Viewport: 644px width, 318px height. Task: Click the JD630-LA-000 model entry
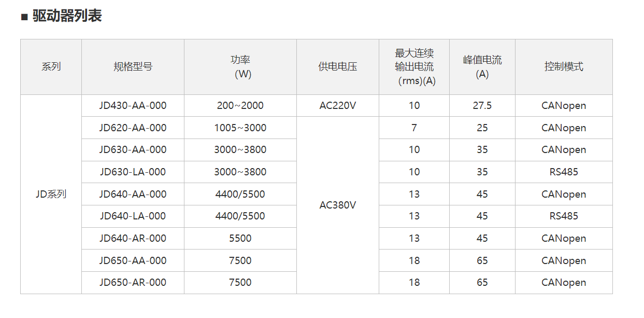133,172
